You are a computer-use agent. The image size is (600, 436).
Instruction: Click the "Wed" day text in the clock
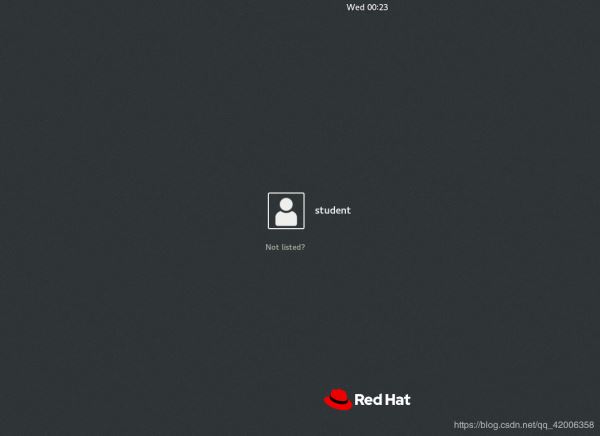355,7
